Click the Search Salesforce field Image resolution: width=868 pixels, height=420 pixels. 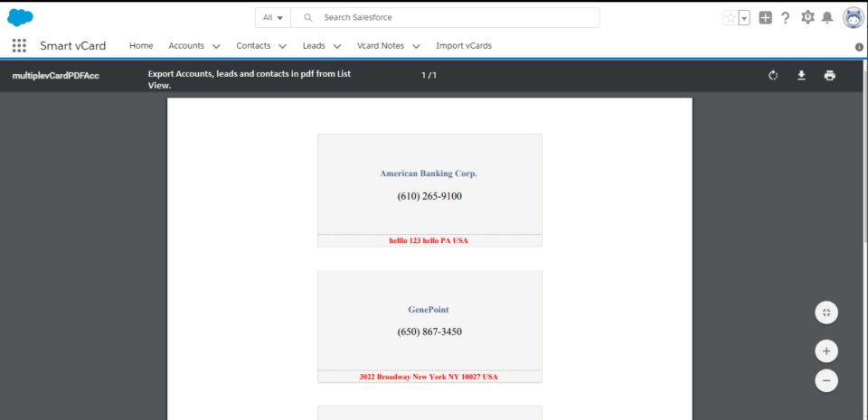click(445, 18)
